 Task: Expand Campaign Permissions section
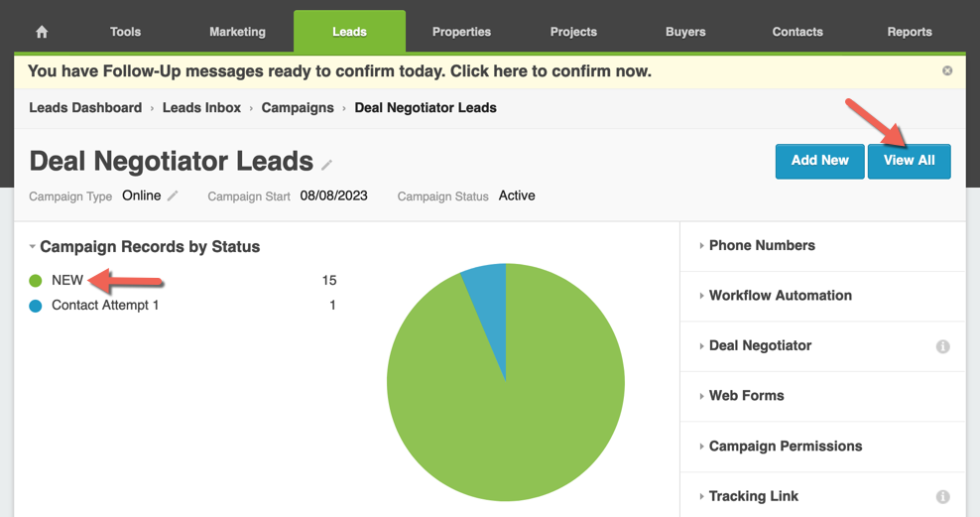coord(785,447)
